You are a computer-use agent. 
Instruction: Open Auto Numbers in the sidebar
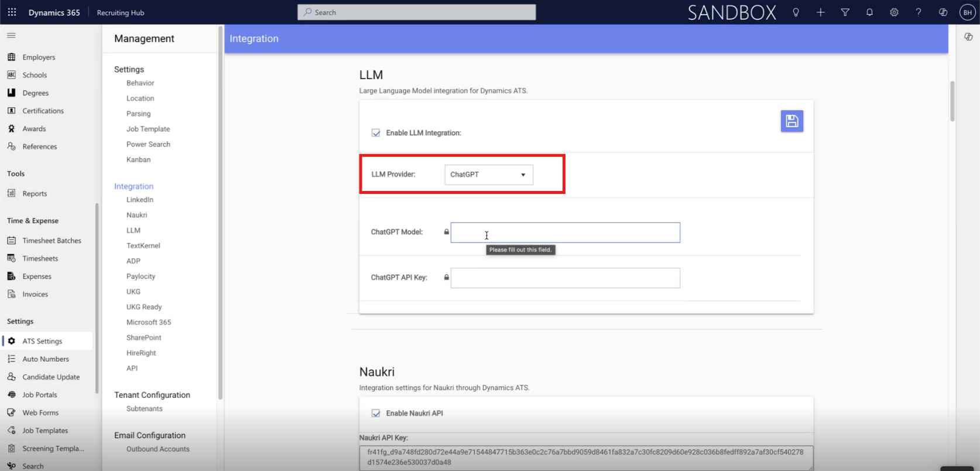(46, 359)
